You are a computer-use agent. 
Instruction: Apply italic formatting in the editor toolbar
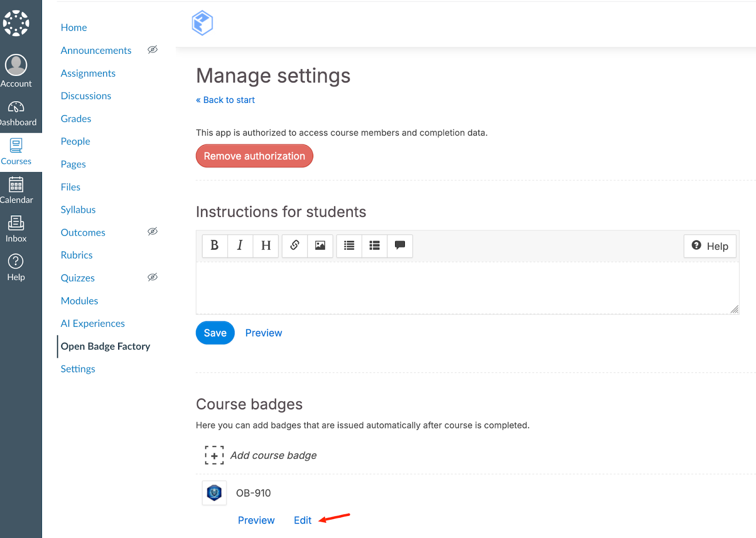(240, 246)
